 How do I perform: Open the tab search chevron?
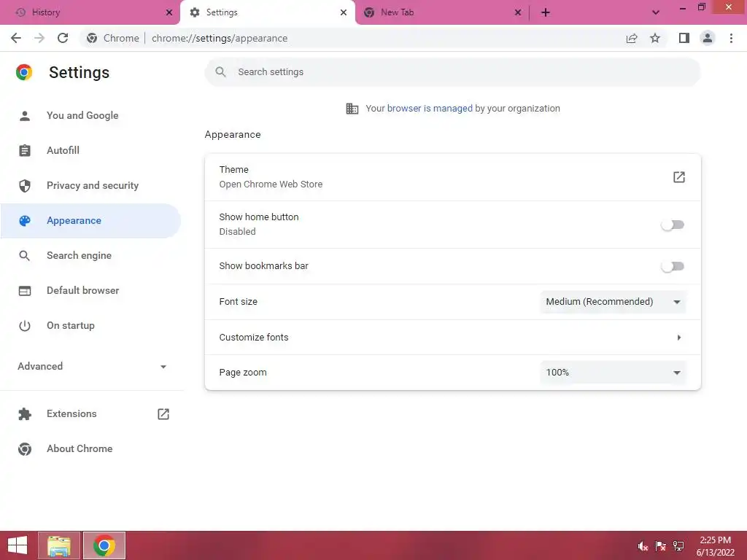click(x=656, y=12)
